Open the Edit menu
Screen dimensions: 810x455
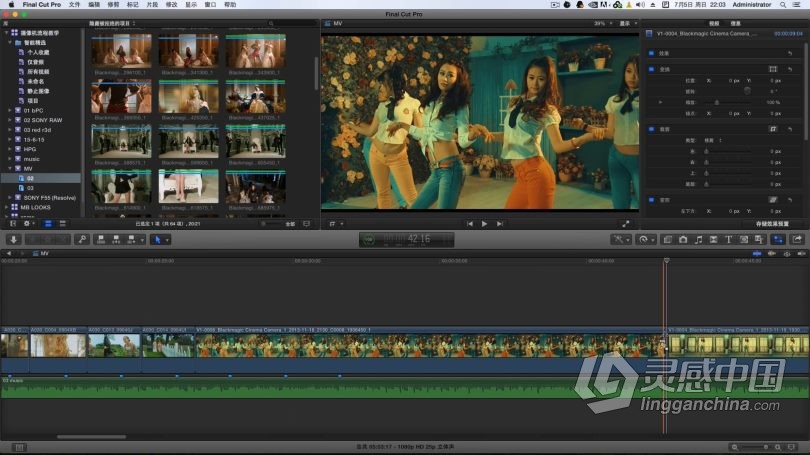pyautogui.click(x=94, y=4)
